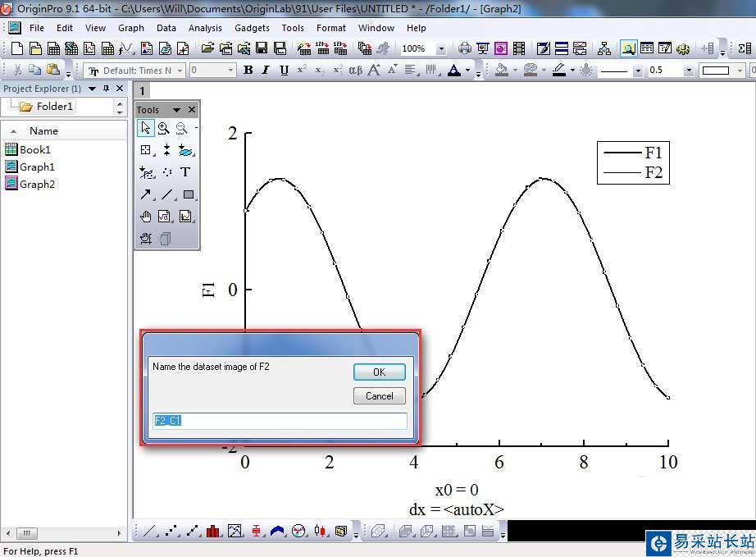The height and width of the screenshot is (557, 756).
Task: Select the Text tool
Action: [x=185, y=172]
